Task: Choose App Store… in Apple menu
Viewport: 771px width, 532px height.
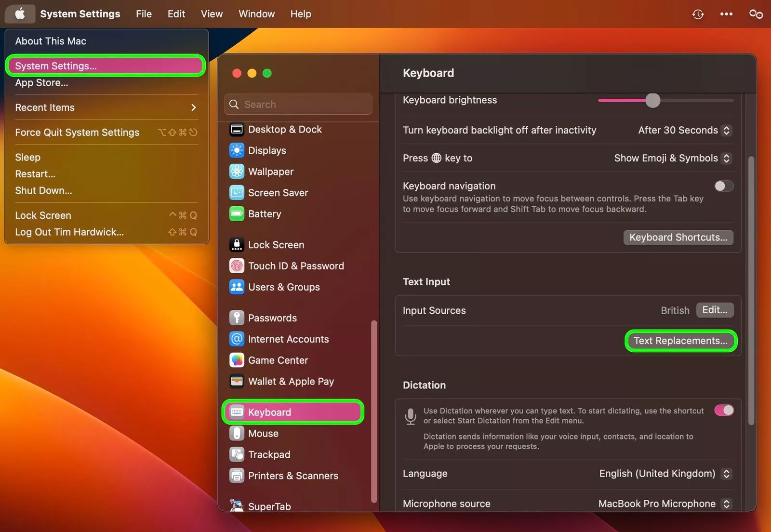Action: coord(106,83)
